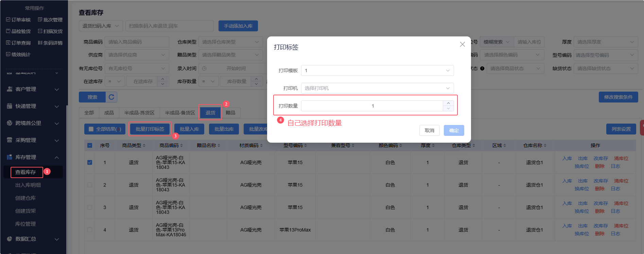Sort the table by 商品类型
The width and height of the screenshot is (644, 254).
coord(144,146)
